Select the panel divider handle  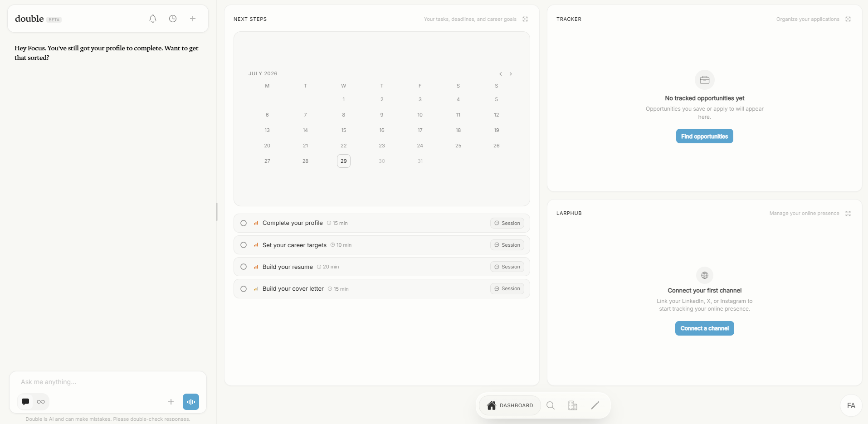coord(217,212)
